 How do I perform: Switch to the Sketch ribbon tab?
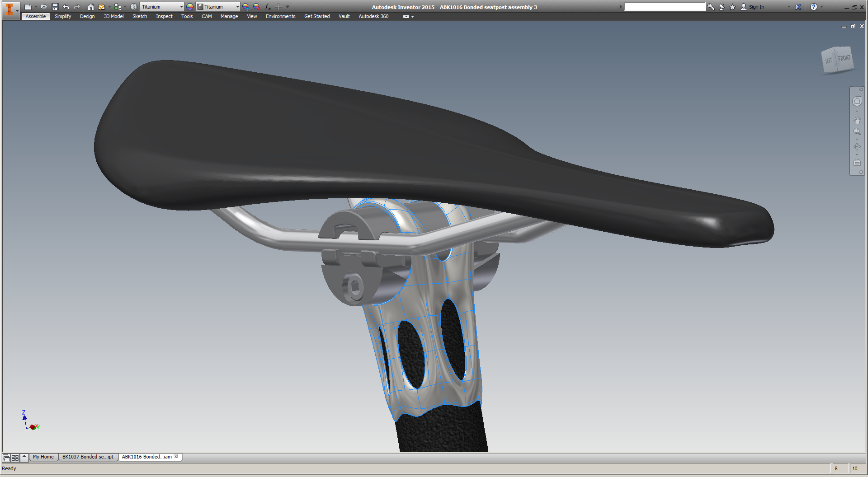pyautogui.click(x=140, y=16)
